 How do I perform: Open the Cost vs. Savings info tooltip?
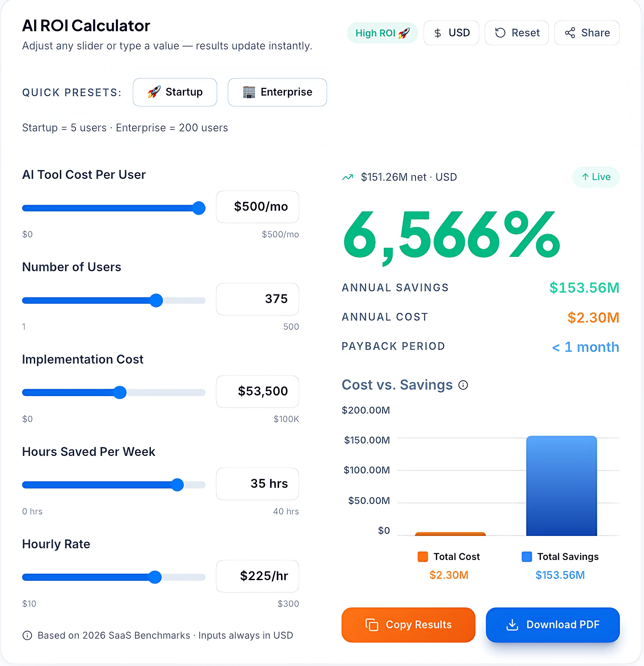(464, 385)
